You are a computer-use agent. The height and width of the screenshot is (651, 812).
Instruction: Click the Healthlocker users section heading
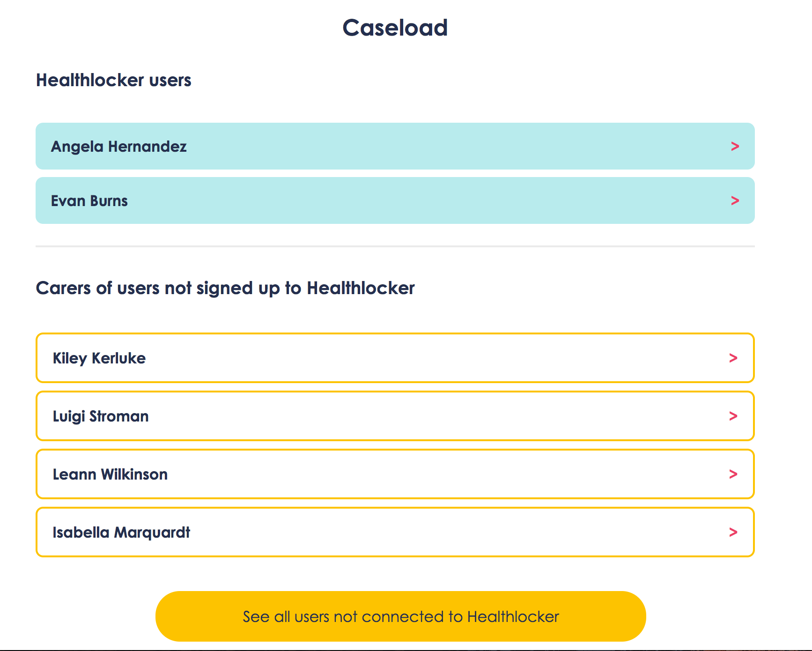click(x=114, y=80)
